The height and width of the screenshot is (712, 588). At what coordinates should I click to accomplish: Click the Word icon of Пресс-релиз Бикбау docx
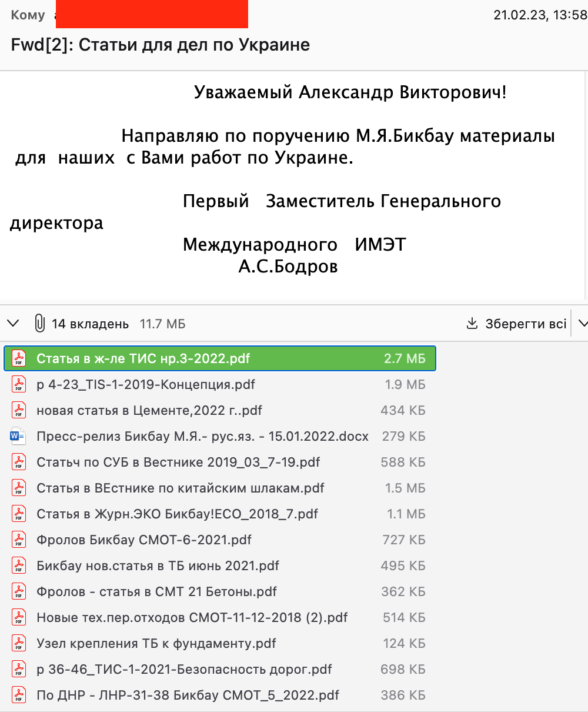18,436
